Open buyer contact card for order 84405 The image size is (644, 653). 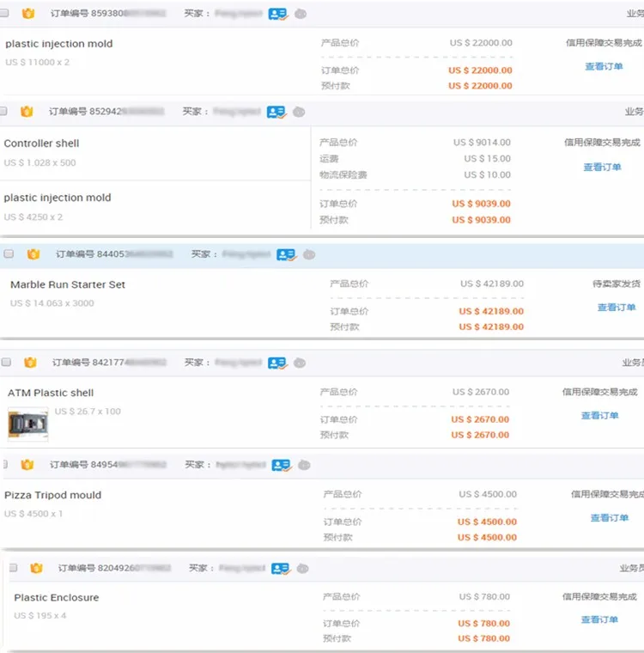(287, 255)
